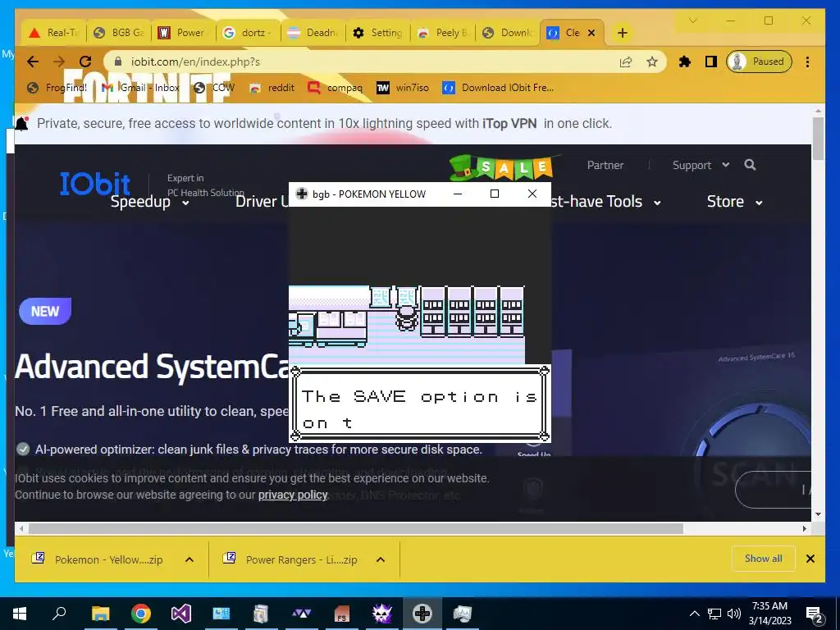Screen dimensions: 840x630
Task: Open the FrogFind! bookmark
Action: [57, 87]
